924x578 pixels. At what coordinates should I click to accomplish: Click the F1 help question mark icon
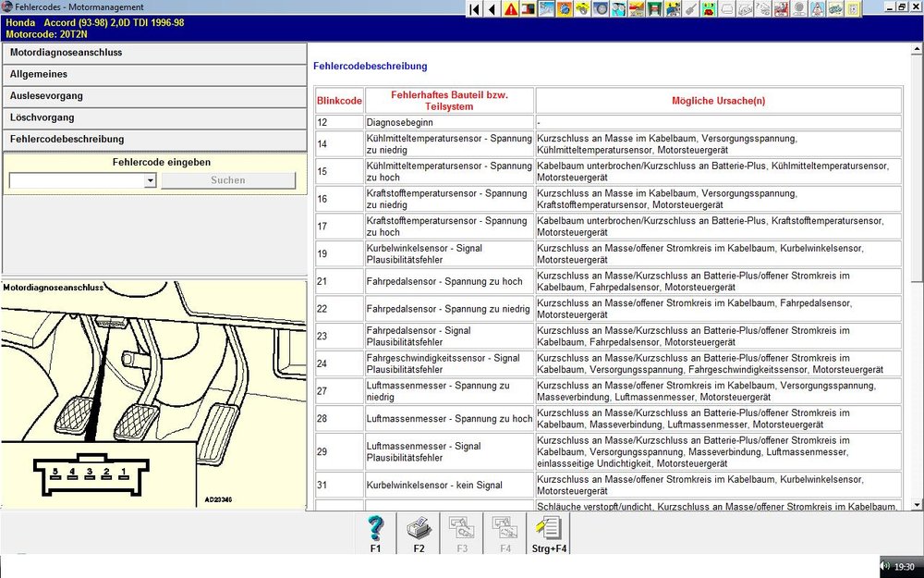pyautogui.click(x=375, y=529)
